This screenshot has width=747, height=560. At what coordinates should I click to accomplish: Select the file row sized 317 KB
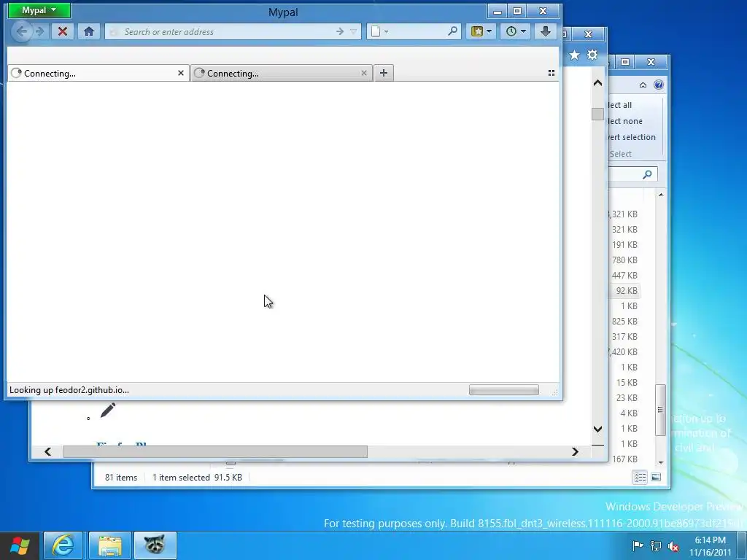tap(624, 336)
